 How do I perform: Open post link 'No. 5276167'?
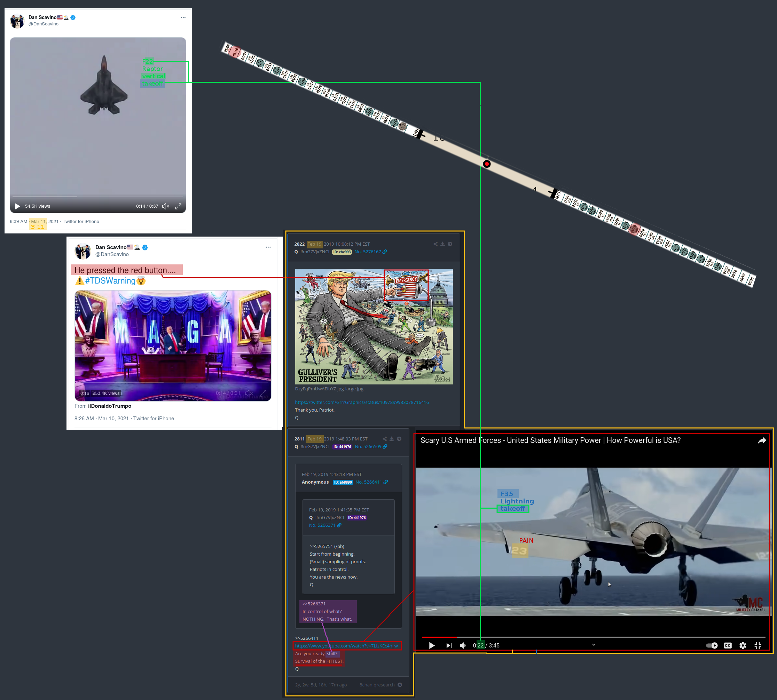click(x=368, y=252)
